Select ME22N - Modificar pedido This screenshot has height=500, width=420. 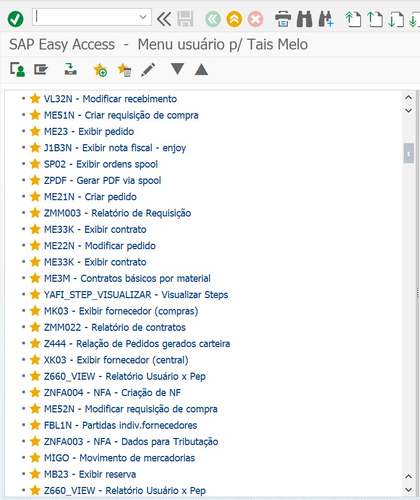(100, 246)
